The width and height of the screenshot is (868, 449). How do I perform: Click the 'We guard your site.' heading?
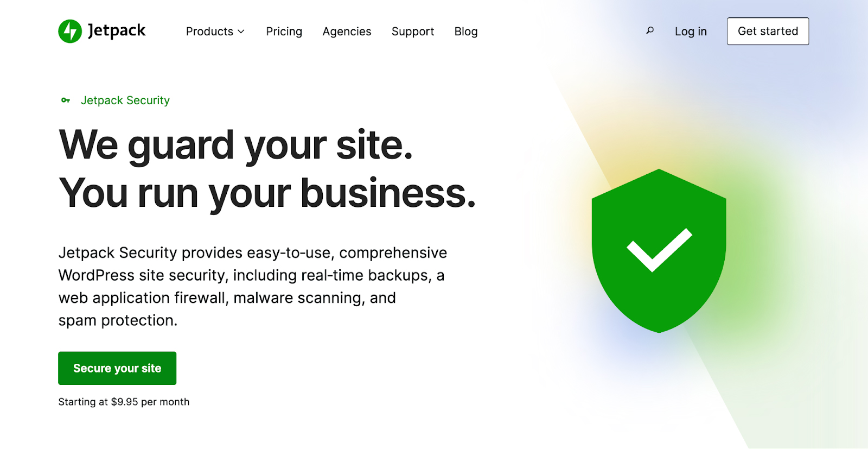(235, 145)
